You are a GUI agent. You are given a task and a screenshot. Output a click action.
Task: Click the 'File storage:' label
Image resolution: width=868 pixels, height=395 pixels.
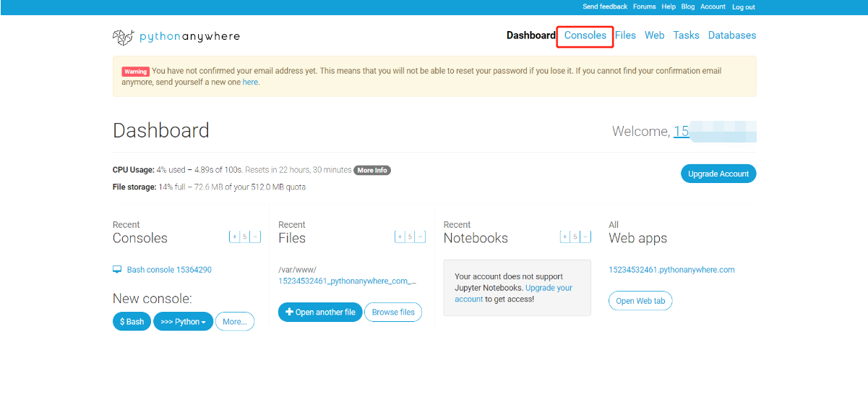134,187
